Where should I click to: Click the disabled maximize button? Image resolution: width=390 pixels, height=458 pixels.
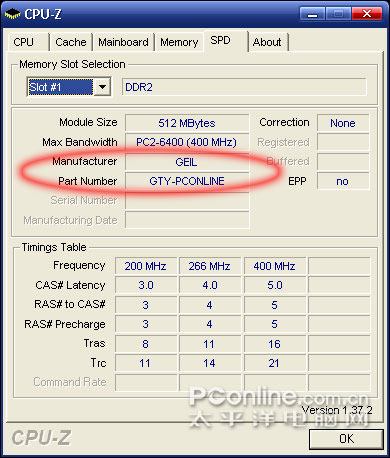(x=338, y=14)
